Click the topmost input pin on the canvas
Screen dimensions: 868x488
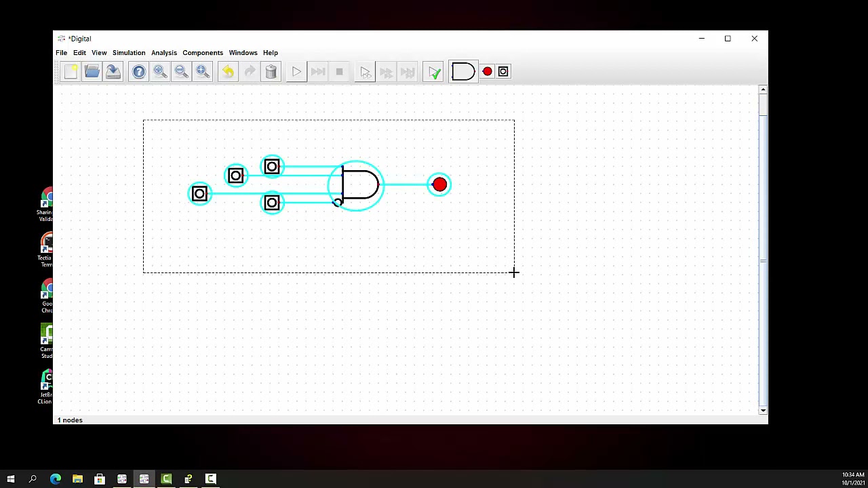click(272, 167)
